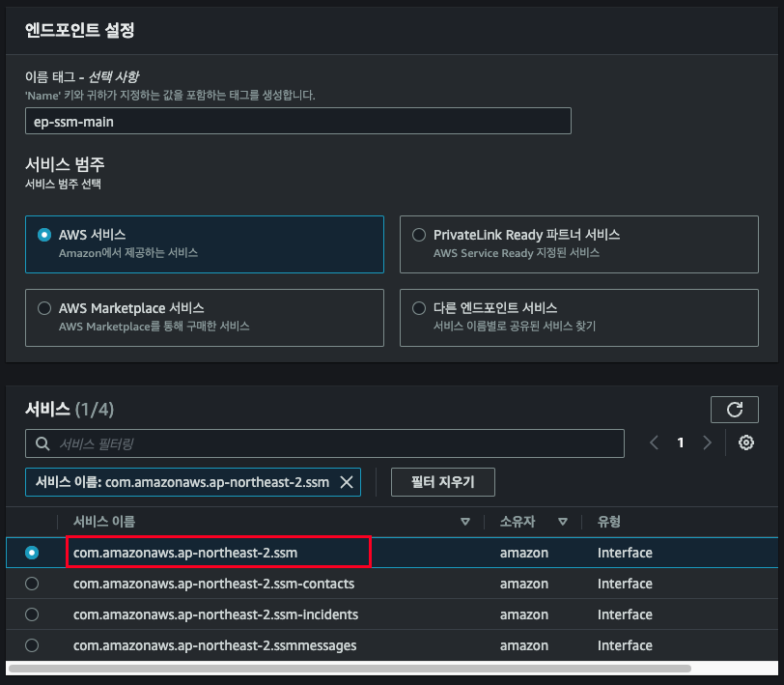Click com.amazonaws.ap-northeast-2.ssm-contacts service name

tap(213, 584)
